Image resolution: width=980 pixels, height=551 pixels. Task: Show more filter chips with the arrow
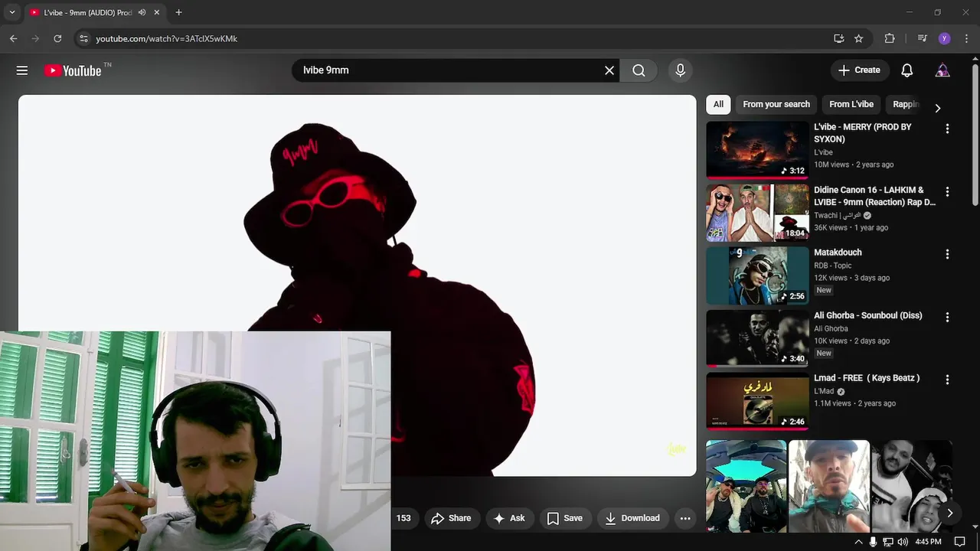click(937, 108)
